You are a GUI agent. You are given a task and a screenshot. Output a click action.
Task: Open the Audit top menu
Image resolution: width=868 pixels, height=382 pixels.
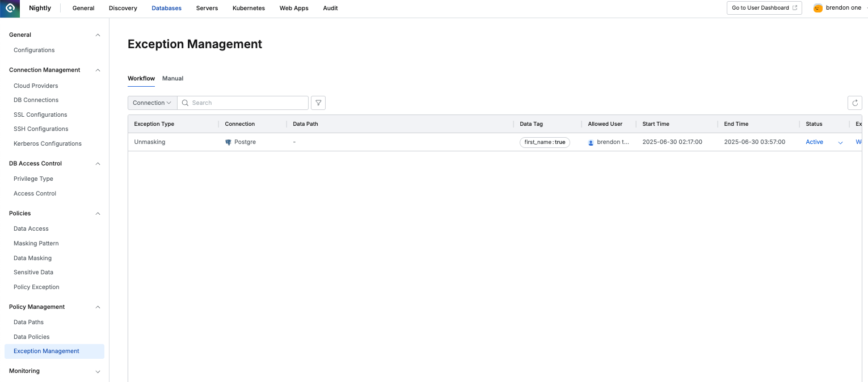click(330, 8)
